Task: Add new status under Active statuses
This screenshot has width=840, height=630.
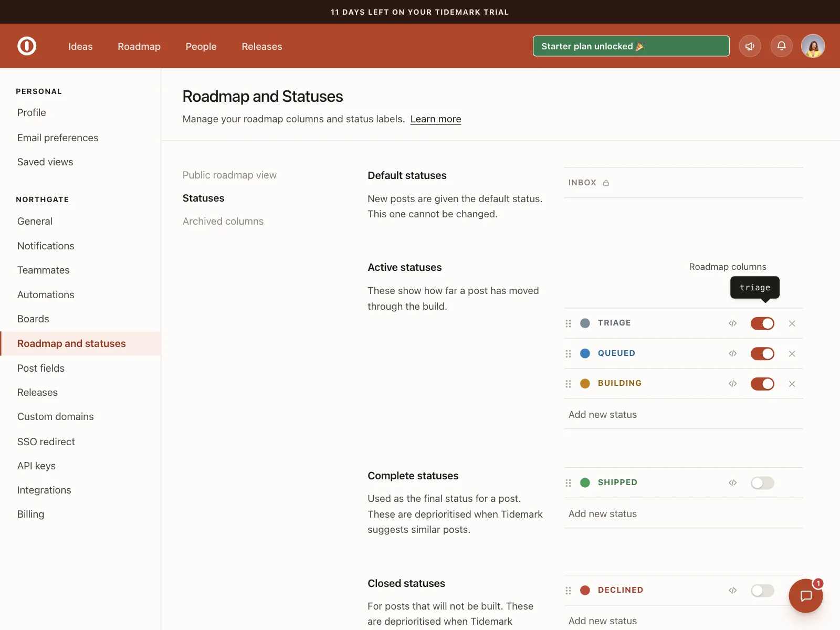Action: pos(603,415)
